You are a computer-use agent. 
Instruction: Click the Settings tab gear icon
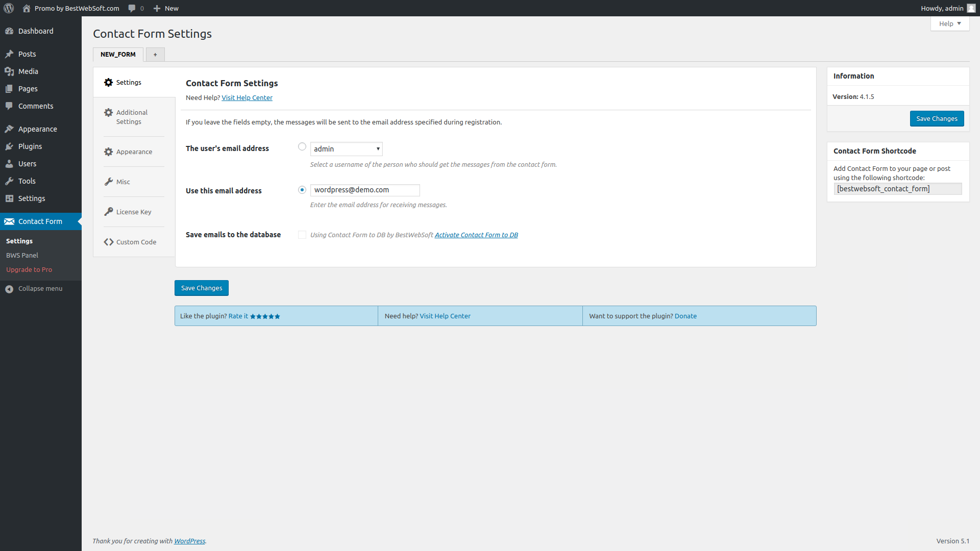[x=108, y=82]
